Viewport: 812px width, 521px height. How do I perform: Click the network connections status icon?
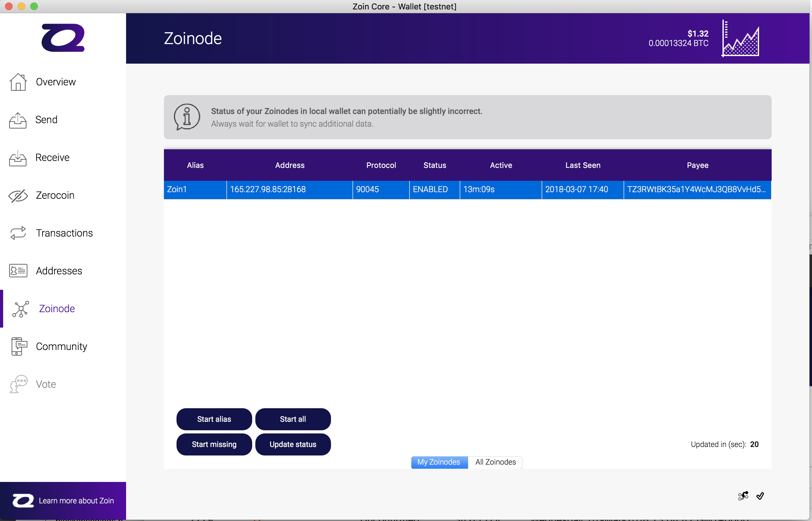click(743, 496)
